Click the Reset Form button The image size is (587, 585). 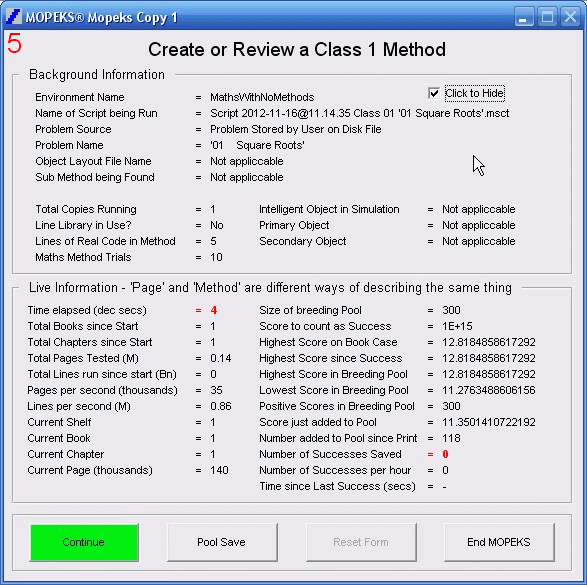[361, 542]
